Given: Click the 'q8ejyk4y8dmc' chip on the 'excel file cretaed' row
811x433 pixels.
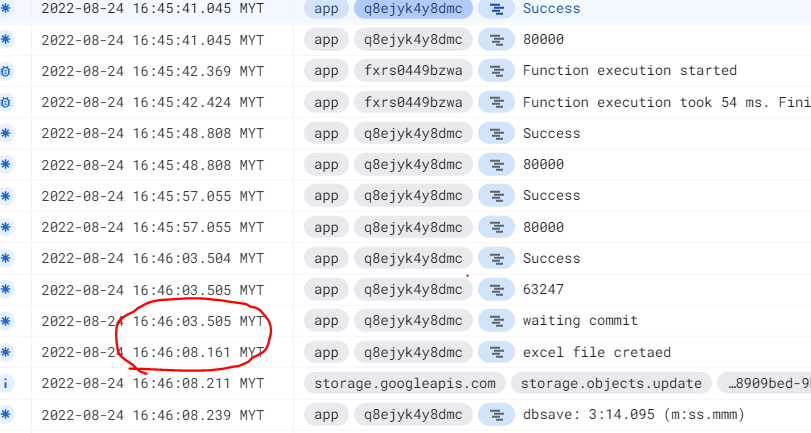Looking at the screenshot, I should 412,352.
